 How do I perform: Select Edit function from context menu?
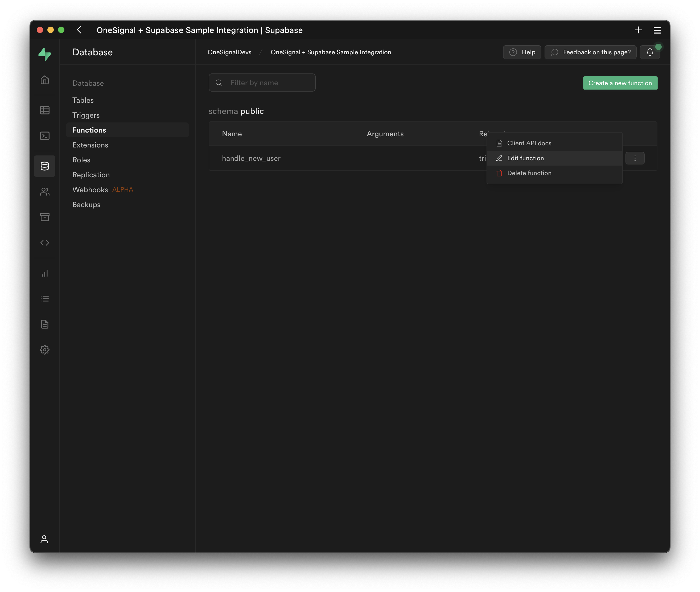click(x=525, y=158)
